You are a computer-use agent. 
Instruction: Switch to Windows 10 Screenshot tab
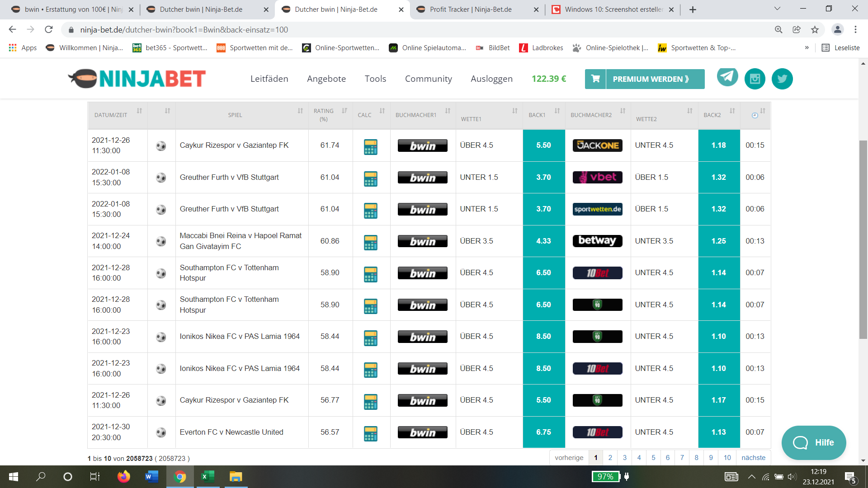613,9
